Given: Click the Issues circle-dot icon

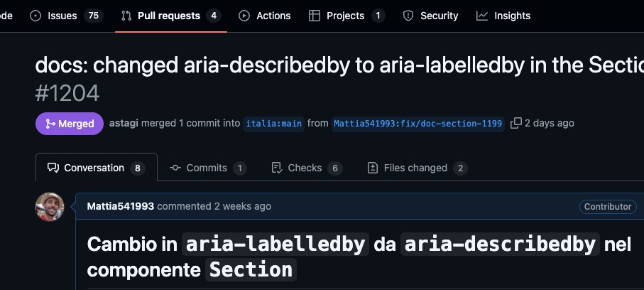Looking at the screenshot, I should tap(36, 16).
